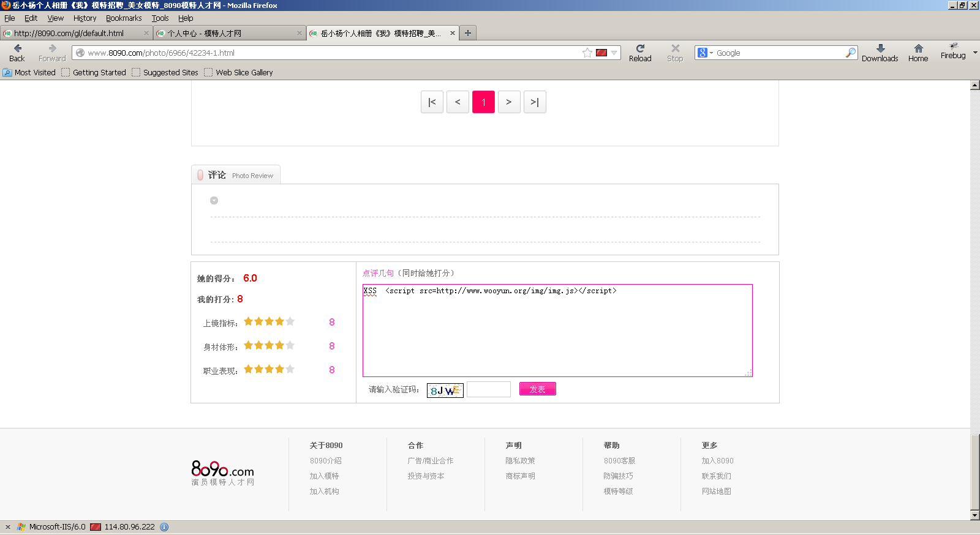Jump to the first page of photos
980x535 pixels.
[432, 102]
